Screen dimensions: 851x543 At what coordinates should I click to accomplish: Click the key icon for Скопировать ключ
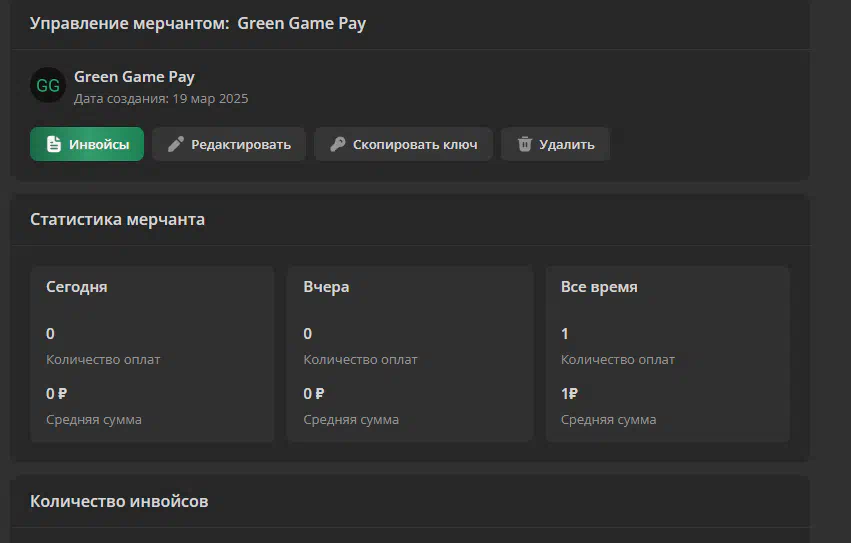coord(338,144)
